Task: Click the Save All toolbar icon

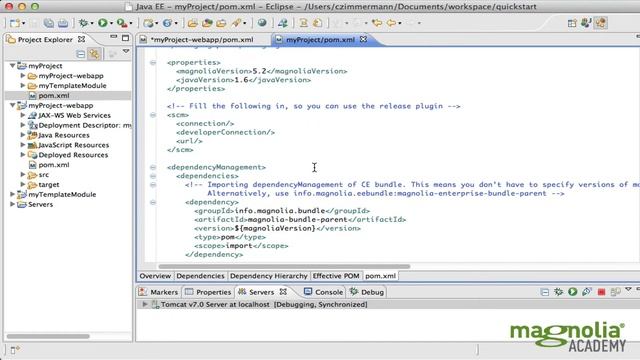Action: 49,23
